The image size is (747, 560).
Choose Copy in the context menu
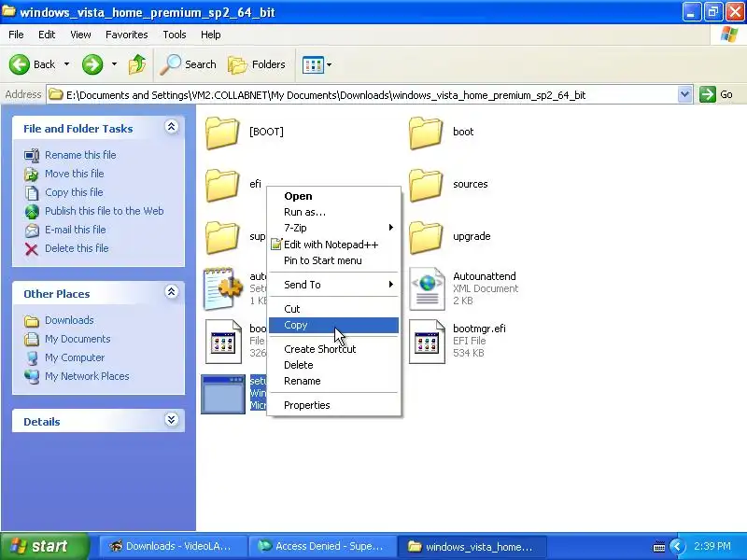click(x=333, y=325)
